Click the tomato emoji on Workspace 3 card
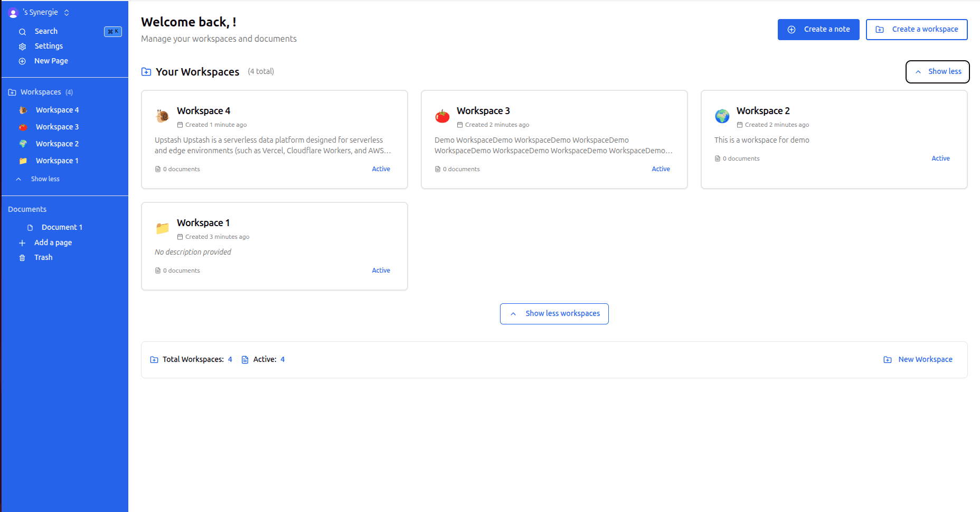 pyautogui.click(x=442, y=116)
